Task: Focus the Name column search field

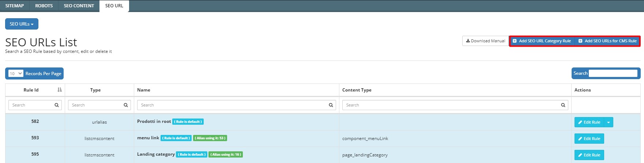Action: pos(236,105)
